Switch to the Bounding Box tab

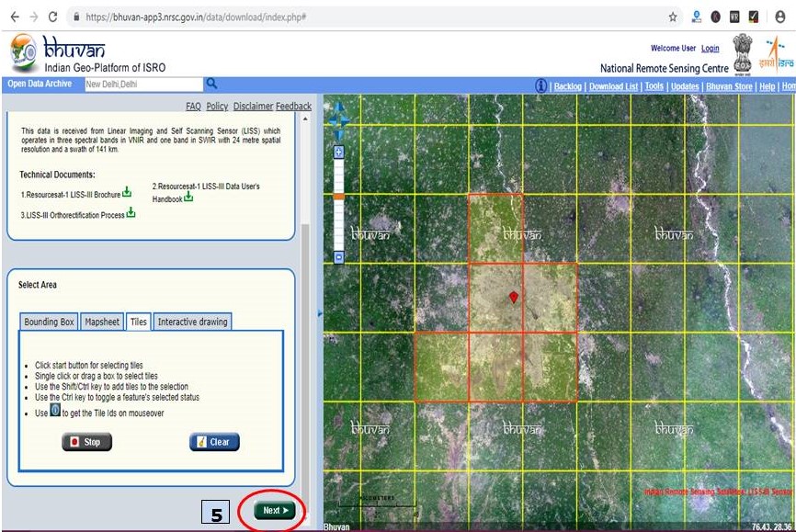pyautogui.click(x=50, y=322)
